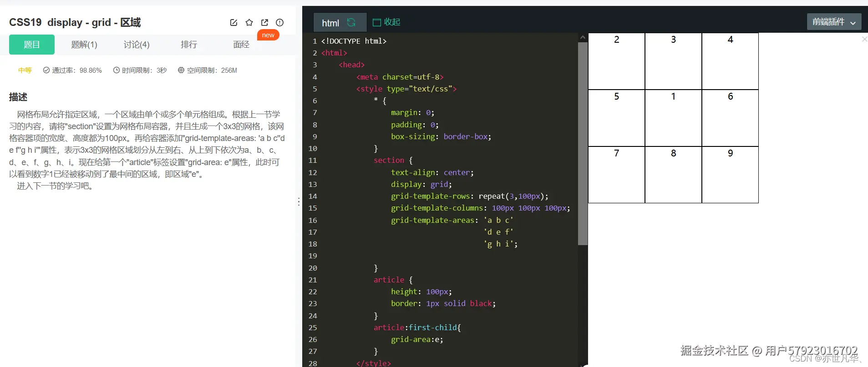Click the share external link icon

point(264,22)
